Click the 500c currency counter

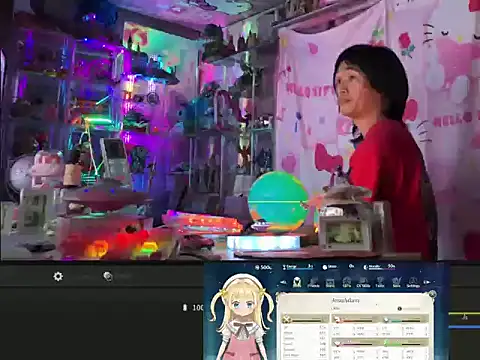(x=263, y=267)
